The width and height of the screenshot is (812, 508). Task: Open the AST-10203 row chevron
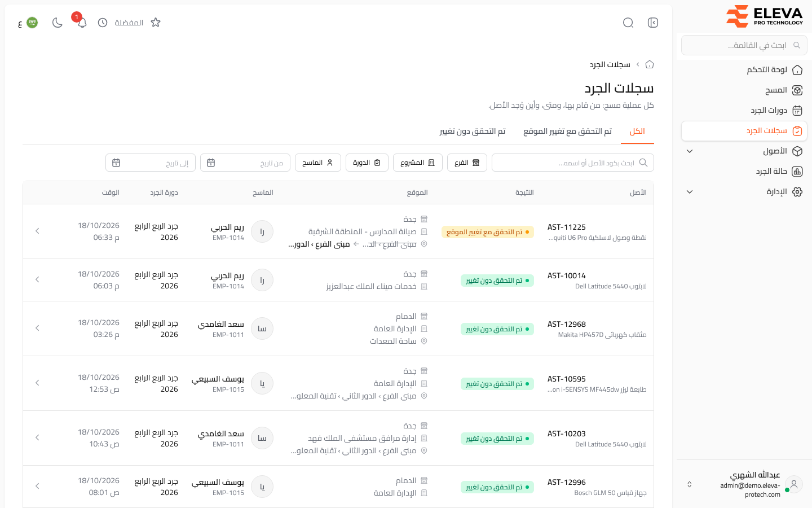click(37, 437)
